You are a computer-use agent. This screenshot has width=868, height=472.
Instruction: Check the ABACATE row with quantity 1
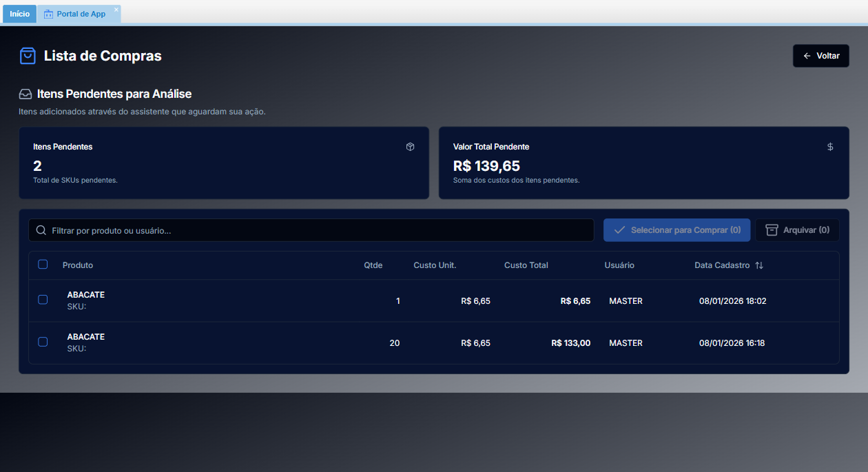[43, 300]
